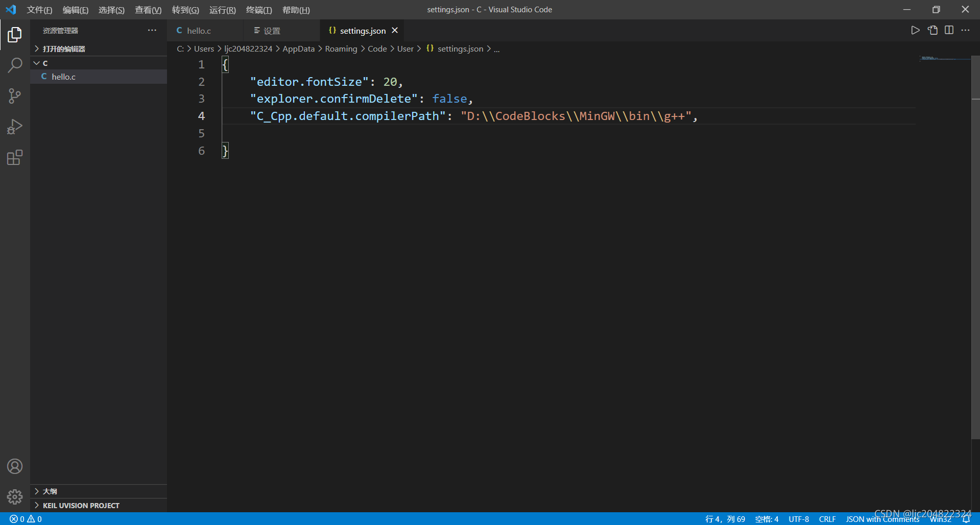Open 查看(V) menu

point(148,10)
